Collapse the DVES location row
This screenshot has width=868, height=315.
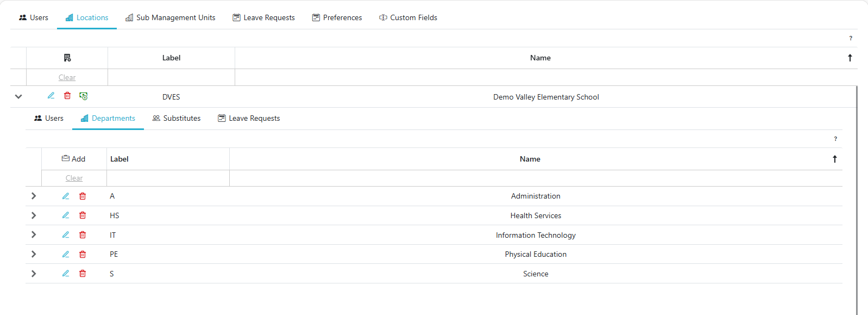(18, 97)
